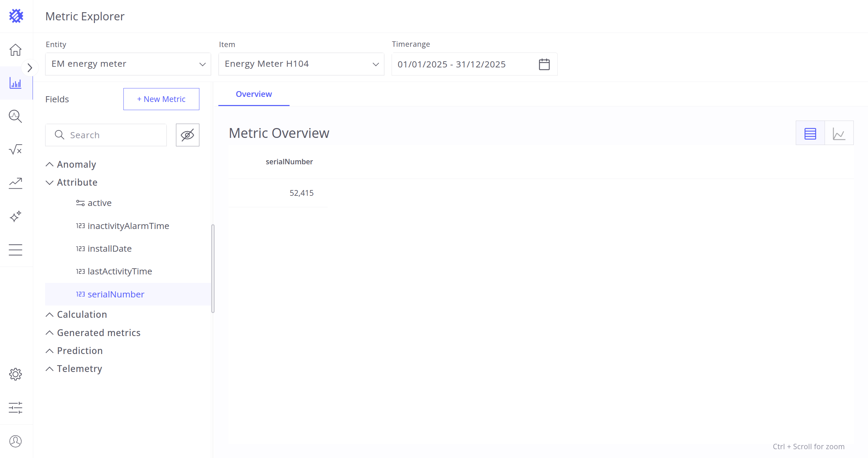Open the settings gear icon
Screen dimensions: 868x458
point(16,374)
